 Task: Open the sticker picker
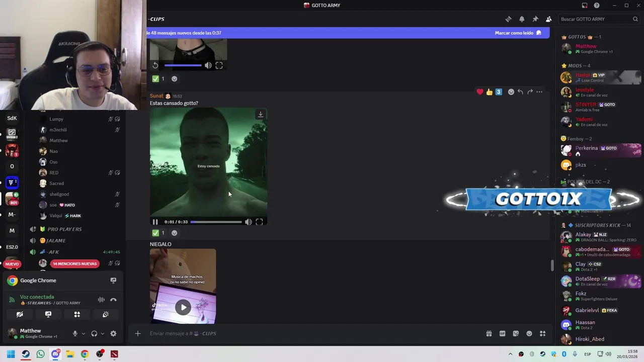[516, 333]
